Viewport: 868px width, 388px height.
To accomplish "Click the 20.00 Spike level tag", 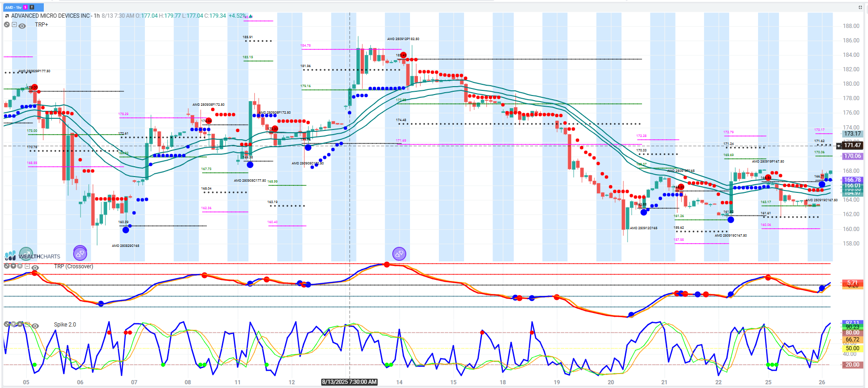I will (x=852, y=365).
